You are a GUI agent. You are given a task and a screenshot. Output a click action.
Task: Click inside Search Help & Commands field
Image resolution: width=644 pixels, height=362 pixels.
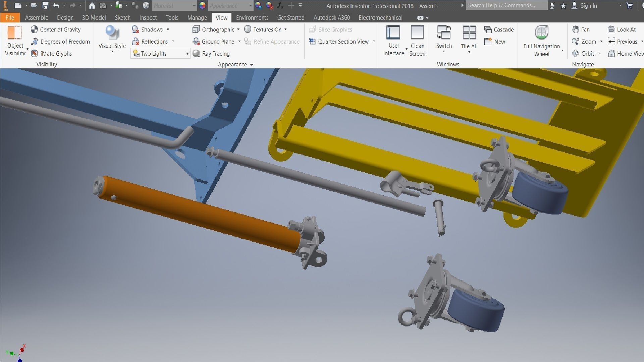point(506,5)
